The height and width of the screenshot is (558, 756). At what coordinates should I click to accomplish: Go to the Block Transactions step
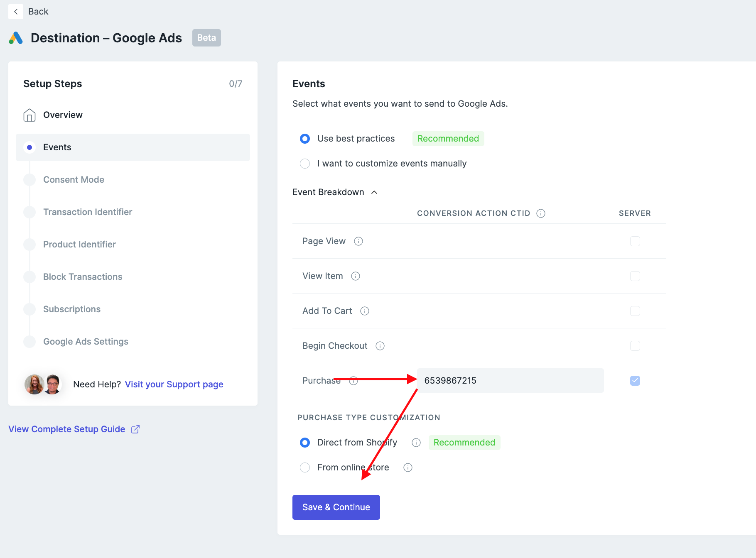[83, 277]
